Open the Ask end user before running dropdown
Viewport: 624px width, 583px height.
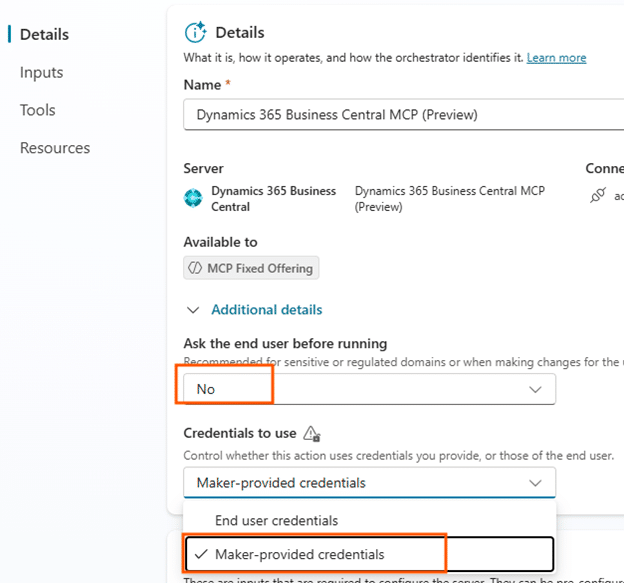(369, 389)
